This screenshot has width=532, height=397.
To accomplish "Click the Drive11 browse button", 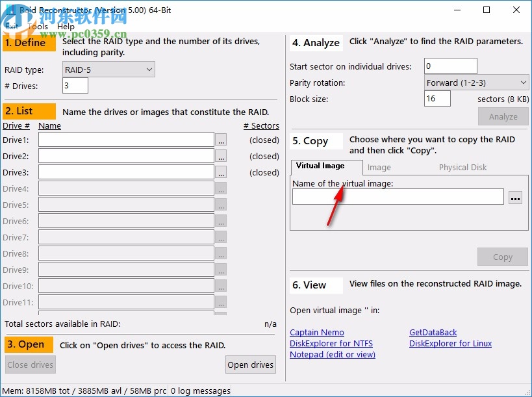I will point(221,302).
